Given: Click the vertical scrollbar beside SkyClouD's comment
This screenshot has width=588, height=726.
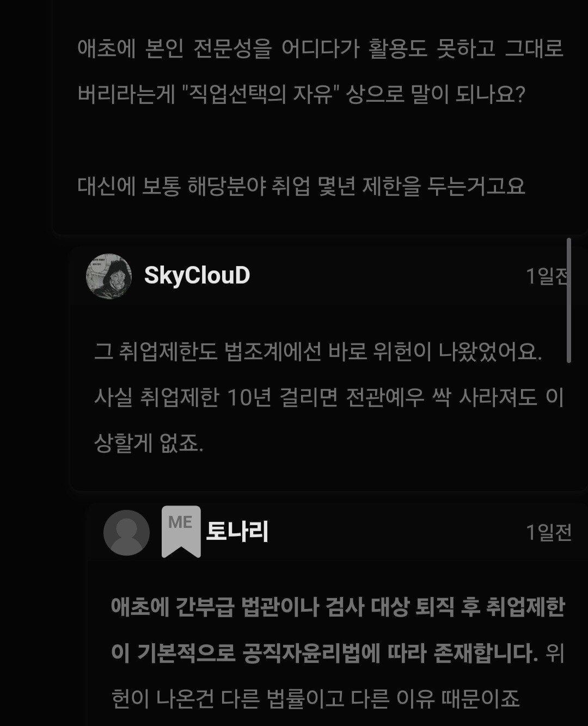Looking at the screenshot, I should pyautogui.click(x=569, y=300).
